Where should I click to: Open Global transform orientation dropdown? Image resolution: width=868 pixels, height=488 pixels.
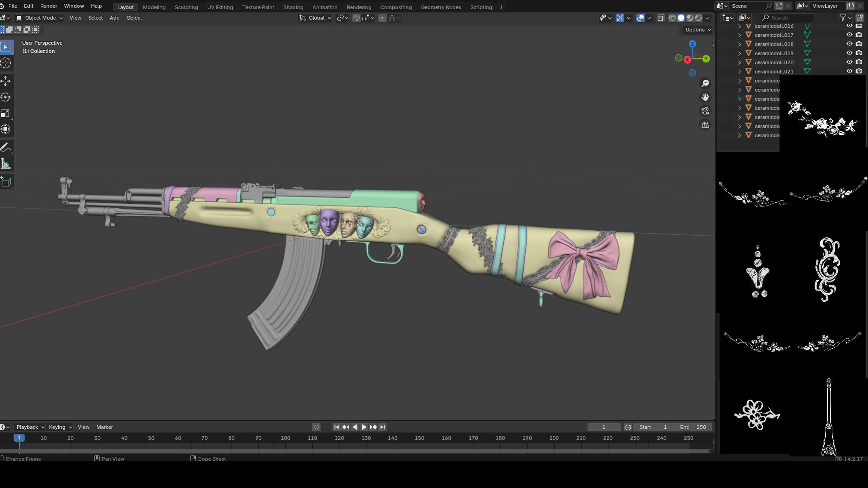(315, 18)
